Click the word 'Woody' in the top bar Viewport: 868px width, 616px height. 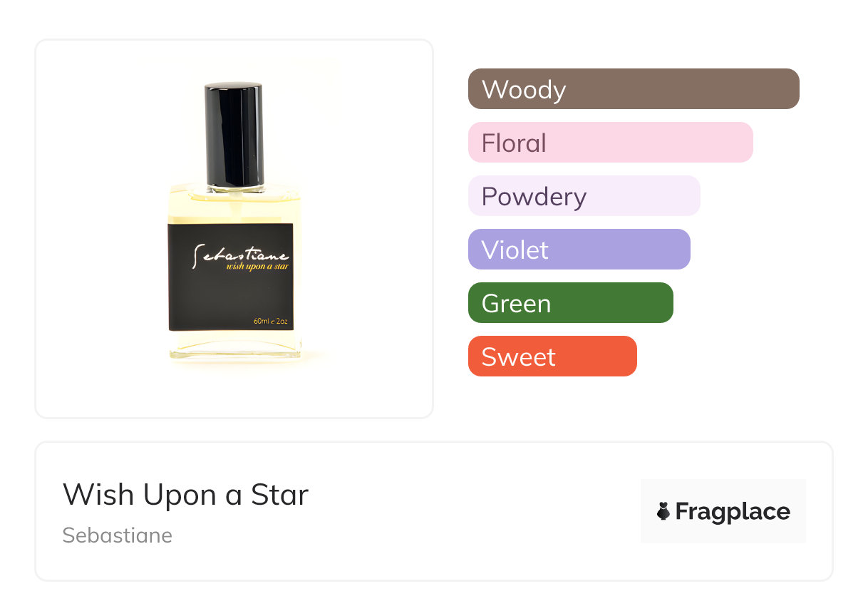tap(524, 90)
